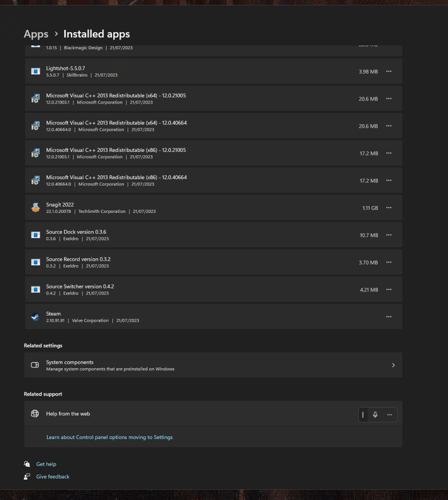Click the Steam app icon
The image size is (448, 500).
pos(35,316)
